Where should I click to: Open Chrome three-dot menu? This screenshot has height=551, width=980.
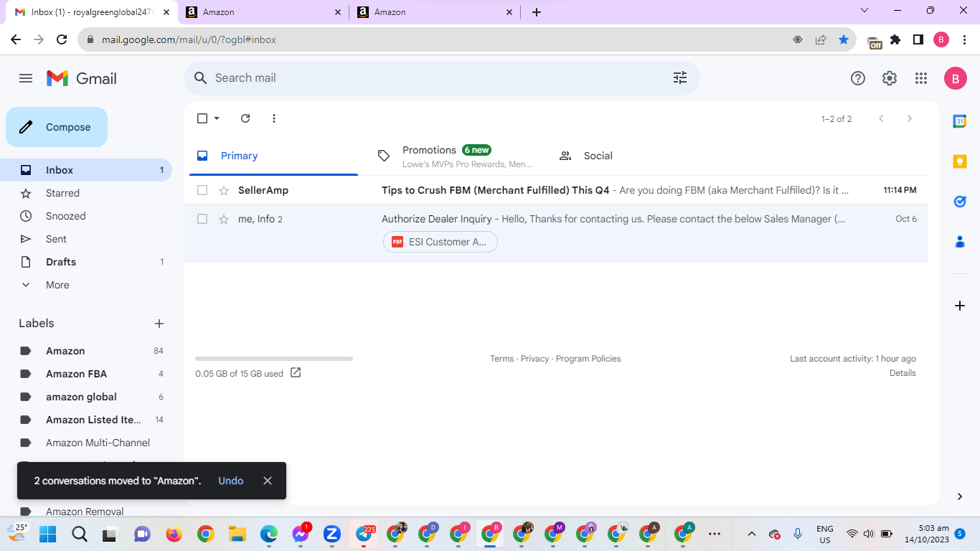coord(965,40)
